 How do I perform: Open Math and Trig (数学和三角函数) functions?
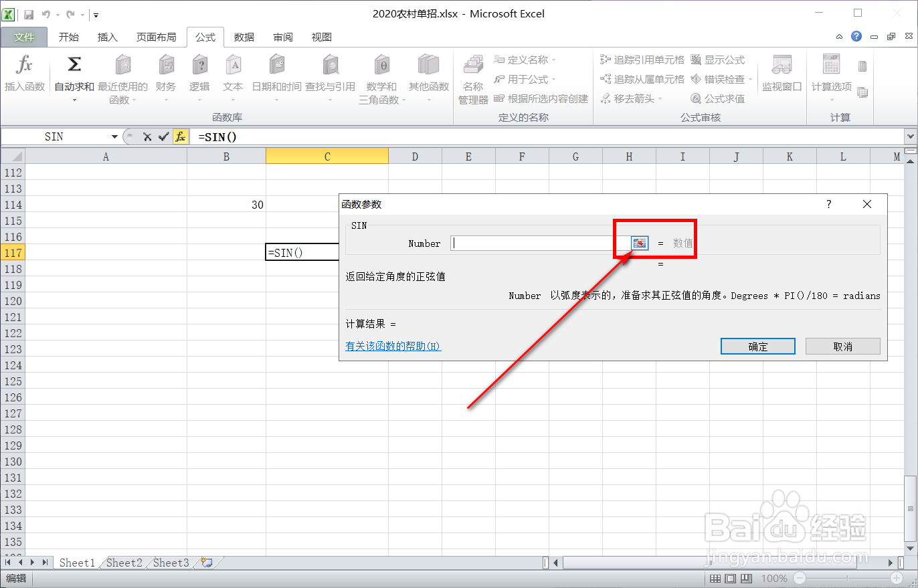click(x=381, y=79)
